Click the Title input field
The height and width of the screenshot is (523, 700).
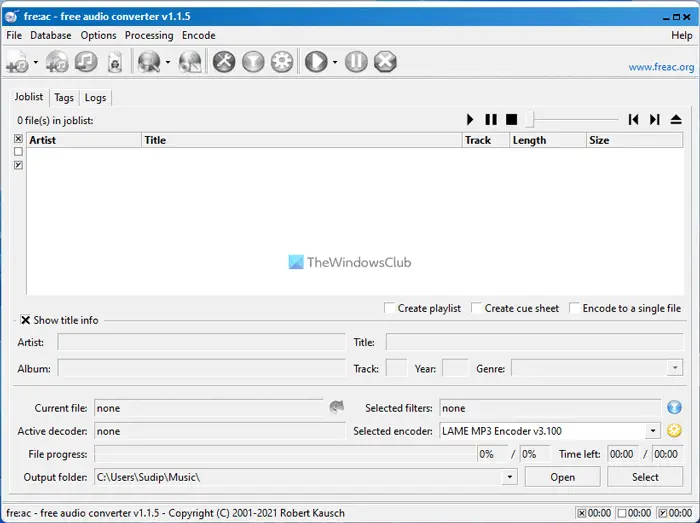[x=534, y=342]
